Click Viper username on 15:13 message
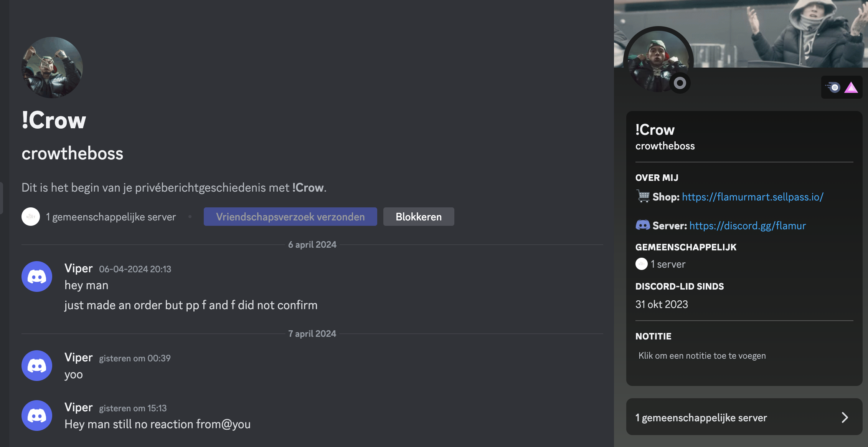868x447 pixels. tap(78, 407)
